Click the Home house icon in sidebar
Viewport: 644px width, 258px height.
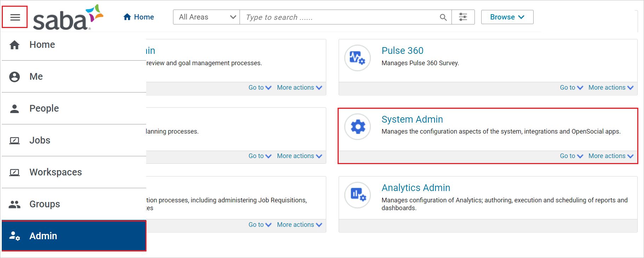pos(15,45)
